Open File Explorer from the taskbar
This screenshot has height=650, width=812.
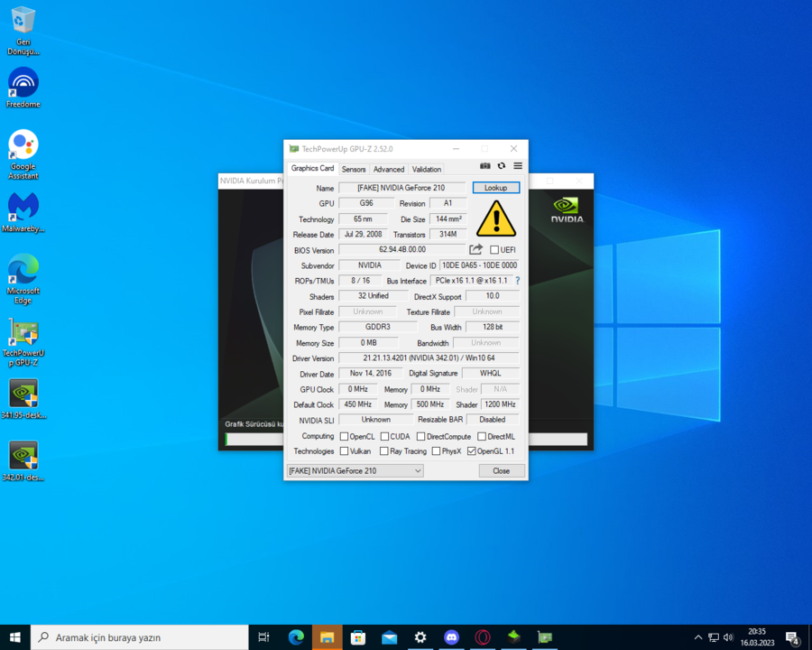[x=327, y=637]
